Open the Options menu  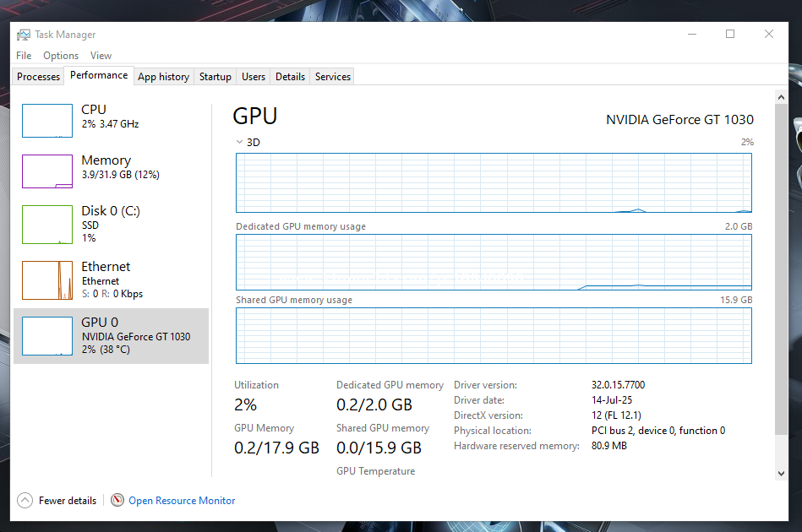pyautogui.click(x=61, y=56)
